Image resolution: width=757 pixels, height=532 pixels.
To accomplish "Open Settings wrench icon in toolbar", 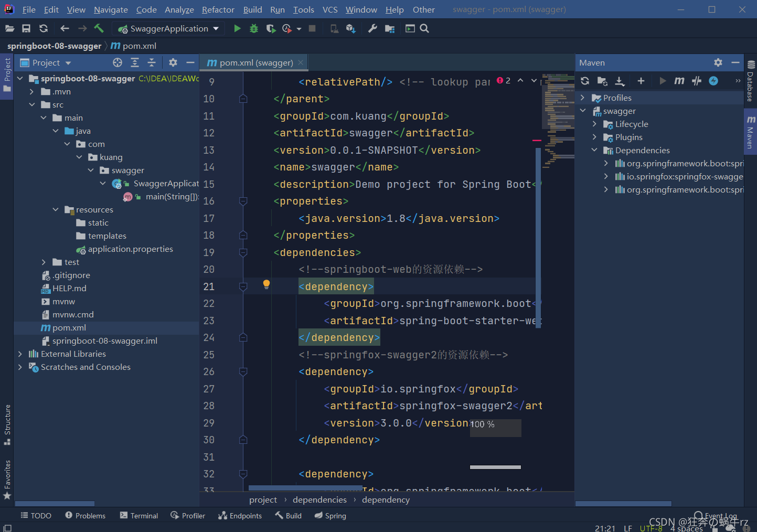I will click(372, 28).
